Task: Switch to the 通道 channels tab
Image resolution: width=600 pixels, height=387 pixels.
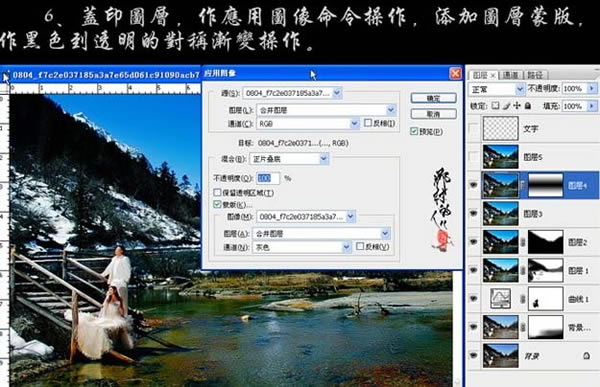Action: [x=510, y=75]
